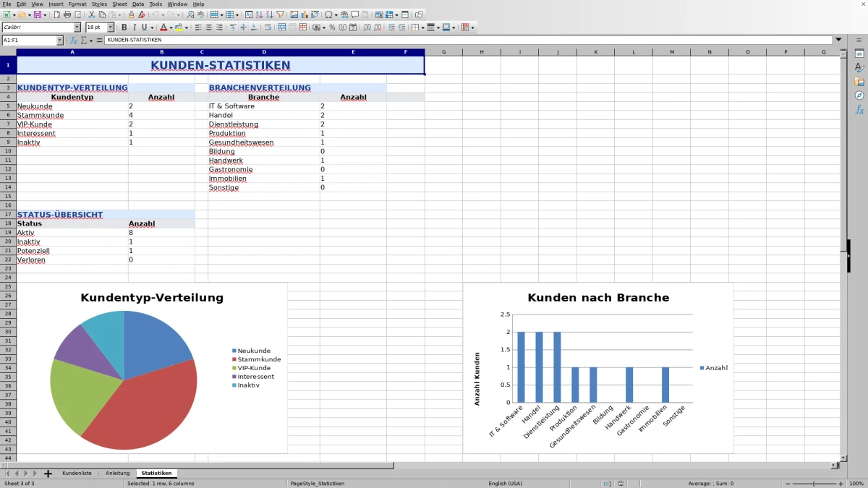
Task: Open the Sidebar Settings menu icon
Action: pyautogui.click(x=859, y=40)
